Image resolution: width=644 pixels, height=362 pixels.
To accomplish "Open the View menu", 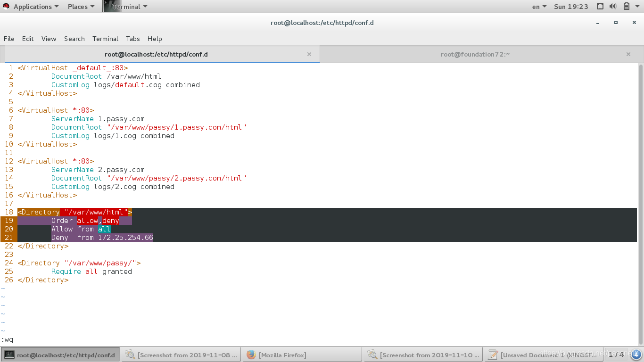I will click(49, 39).
